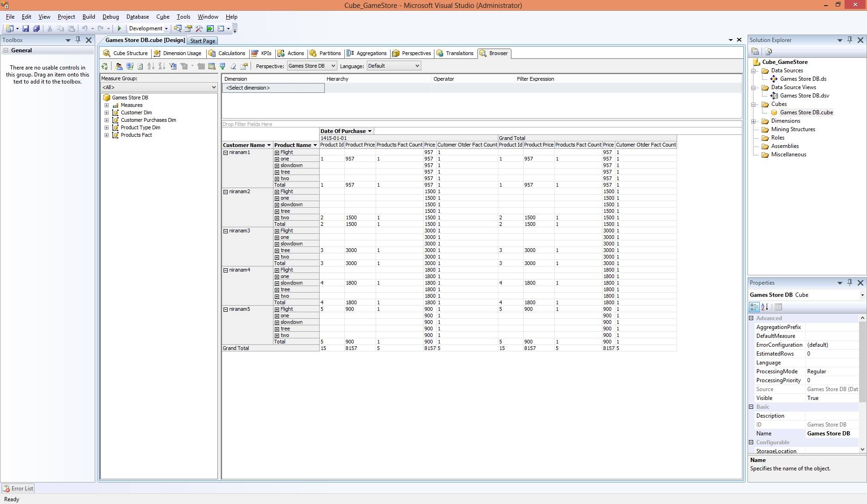867x504 pixels.
Task: Click the Categorized view icon in Properties
Action: [x=754, y=307]
